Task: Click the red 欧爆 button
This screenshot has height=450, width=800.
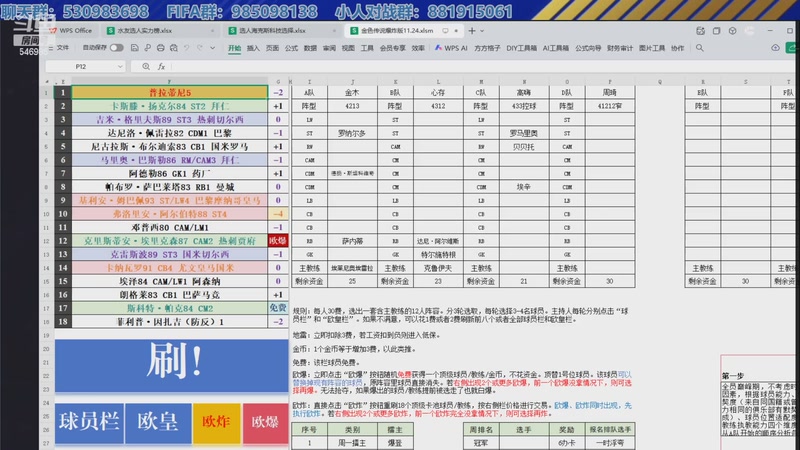Action: [265, 422]
